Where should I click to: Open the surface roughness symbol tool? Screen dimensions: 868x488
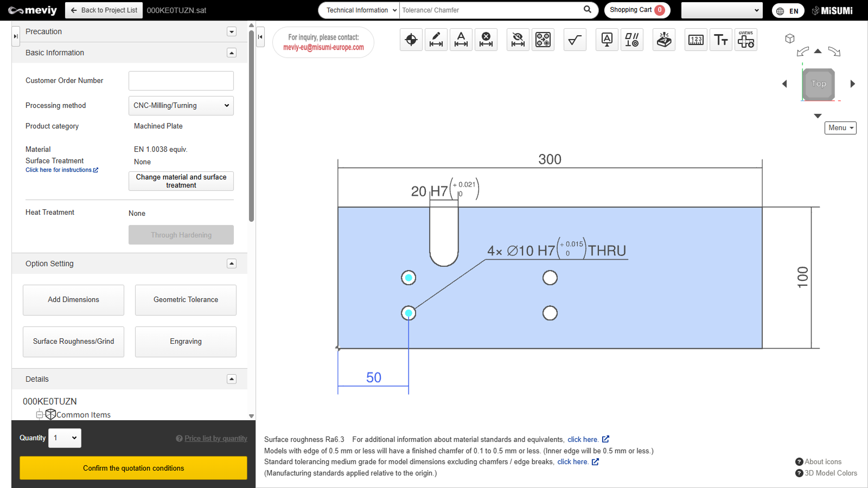click(575, 40)
